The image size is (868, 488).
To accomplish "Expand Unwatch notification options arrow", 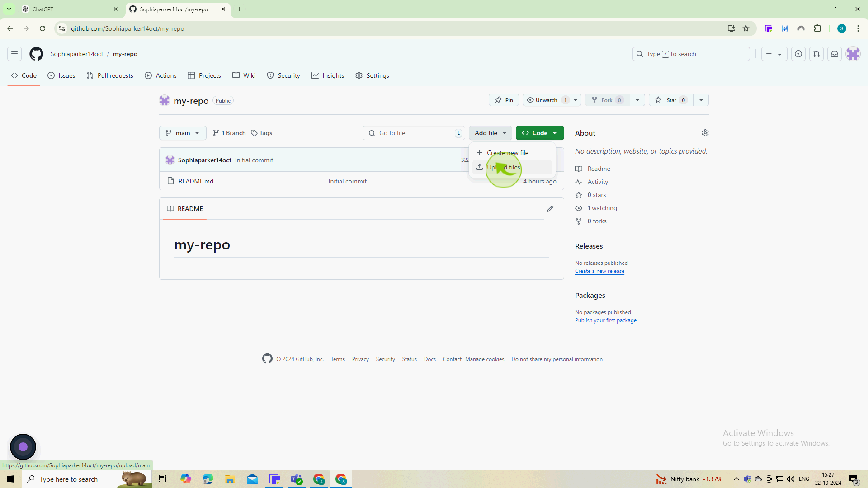I will [576, 100].
